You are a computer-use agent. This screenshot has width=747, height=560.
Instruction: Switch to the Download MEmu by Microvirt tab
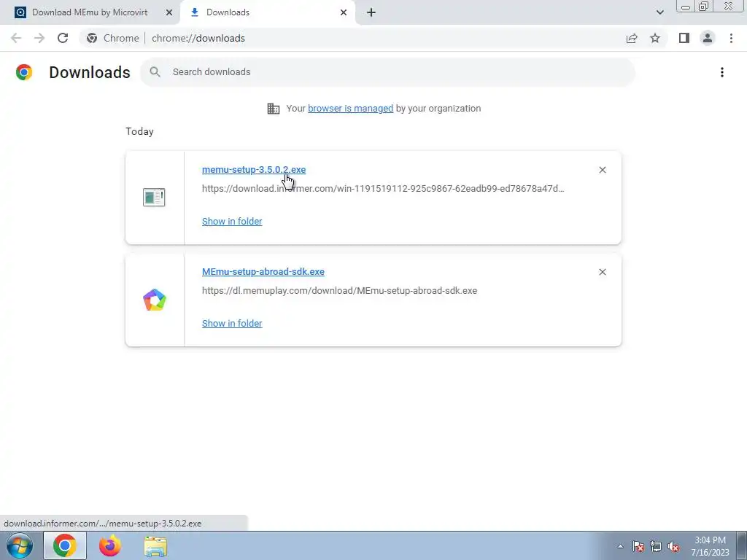click(90, 12)
